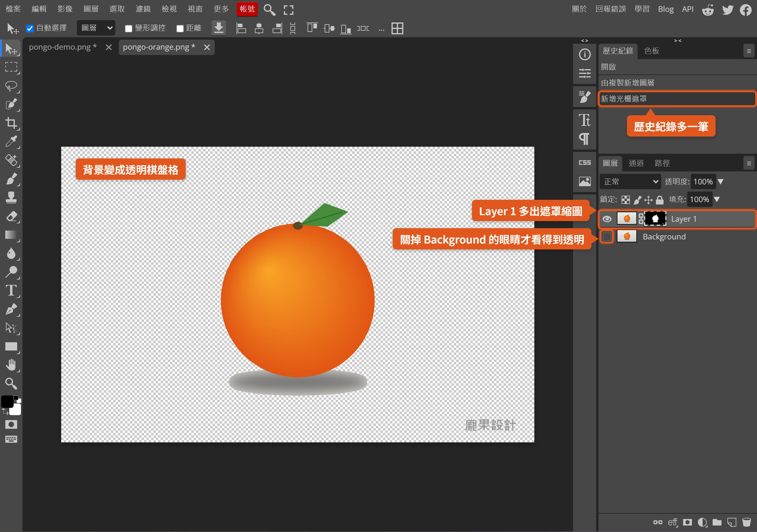Click the black foreground color swatch
Viewport: 757px width, 532px height.
click(7, 401)
